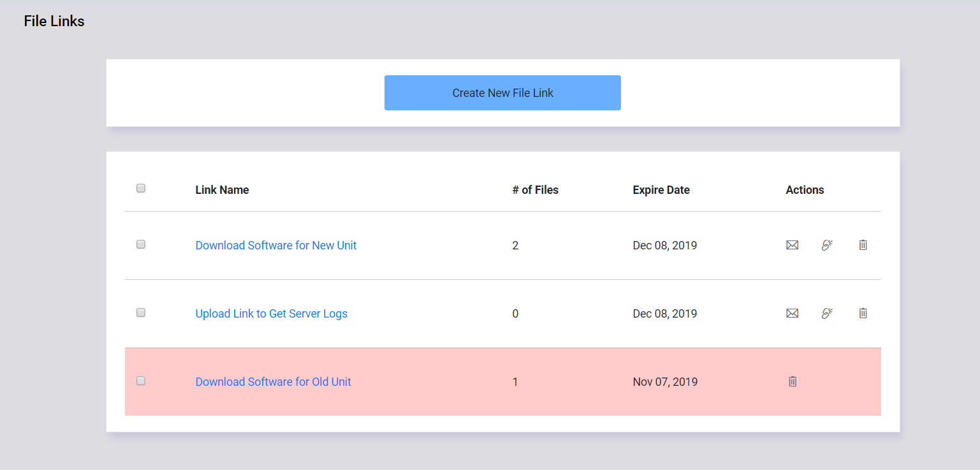Click the Link Name column header
Screen dimensions: 980x470
tap(222, 190)
